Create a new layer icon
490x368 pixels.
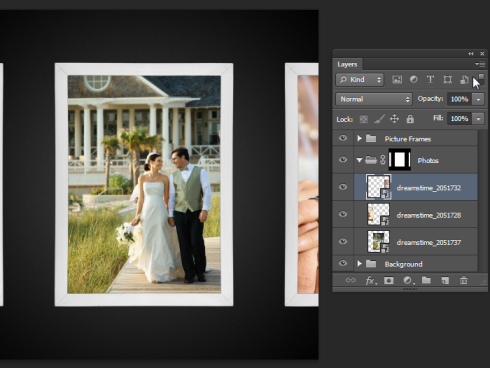[445, 280]
